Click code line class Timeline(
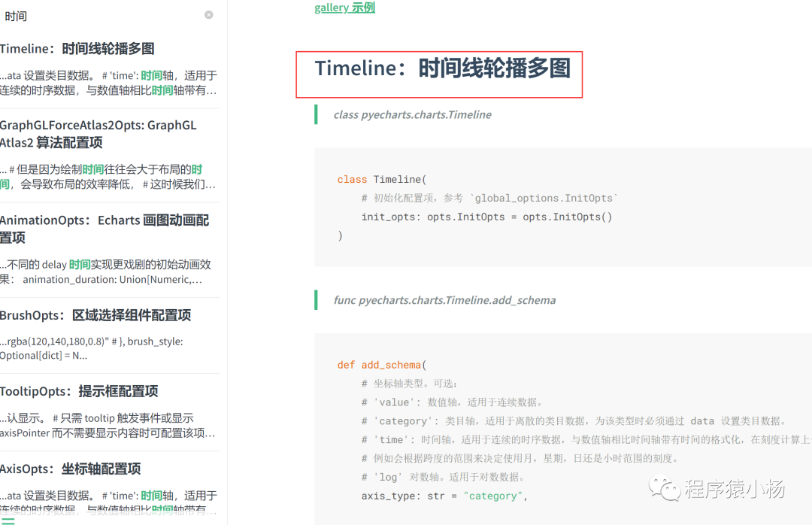Image resolution: width=812 pixels, height=525 pixels. coord(382,179)
